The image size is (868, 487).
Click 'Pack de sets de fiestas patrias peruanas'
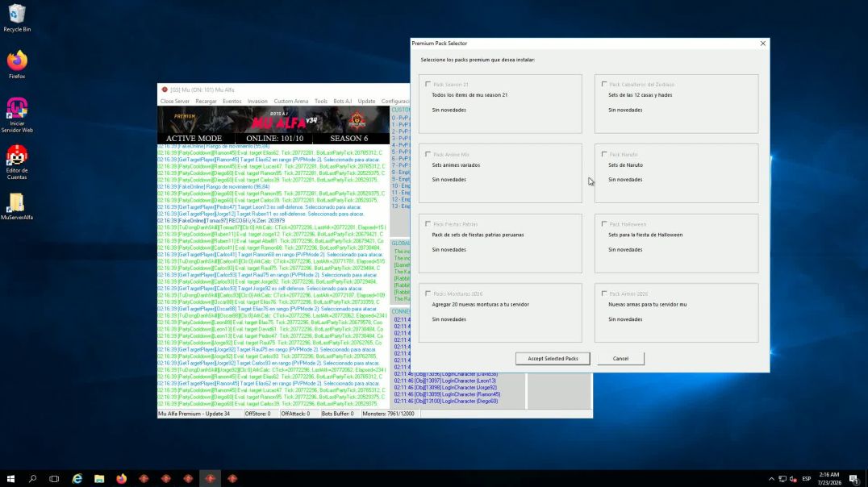[x=478, y=235]
